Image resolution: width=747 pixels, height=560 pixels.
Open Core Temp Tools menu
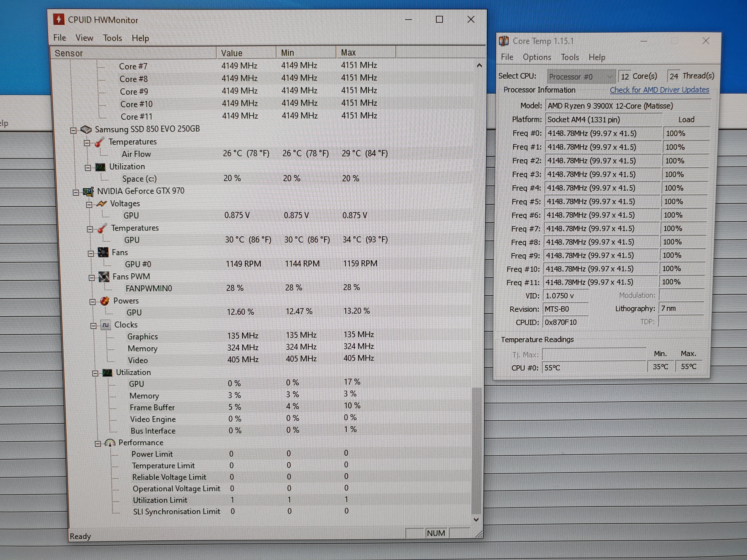point(570,57)
